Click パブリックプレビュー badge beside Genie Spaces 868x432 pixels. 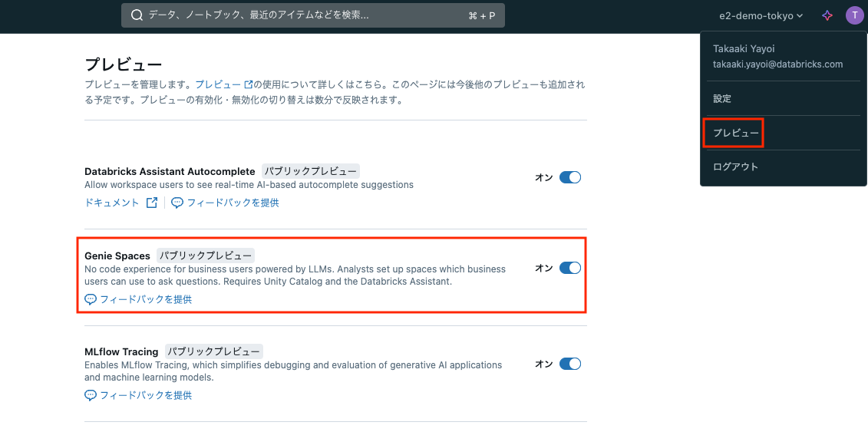coord(206,256)
